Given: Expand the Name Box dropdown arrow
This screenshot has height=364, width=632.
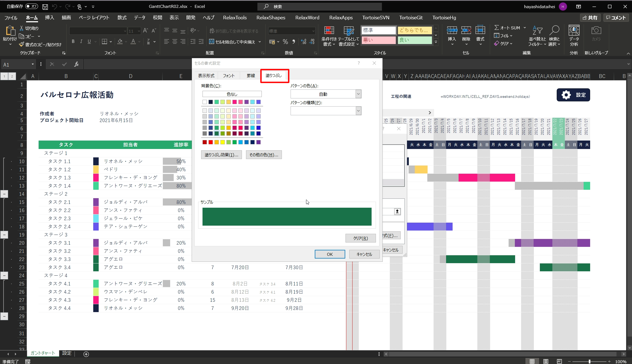Looking at the screenshot, I should [x=33, y=64].
